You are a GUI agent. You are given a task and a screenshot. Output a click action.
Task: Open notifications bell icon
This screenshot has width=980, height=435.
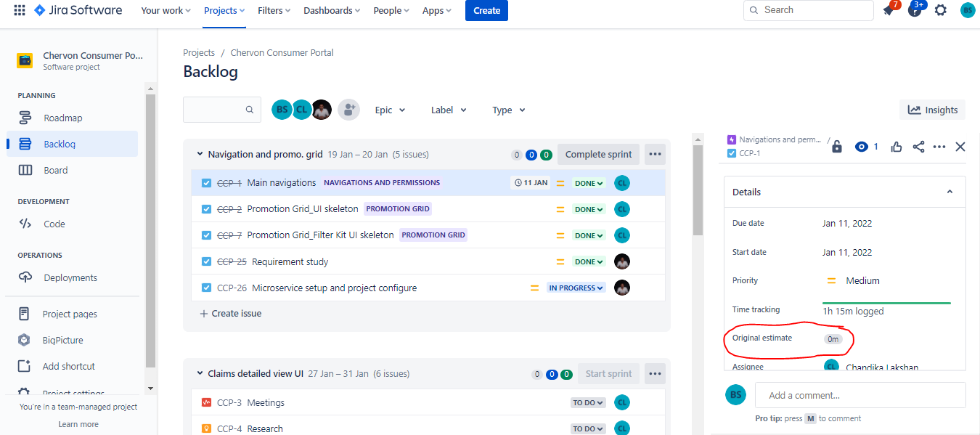pyautogui.click(x=889, y=10)
